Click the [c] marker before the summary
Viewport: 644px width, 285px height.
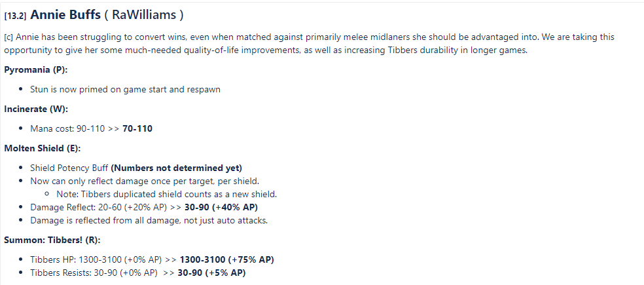(x=9, y=38)
